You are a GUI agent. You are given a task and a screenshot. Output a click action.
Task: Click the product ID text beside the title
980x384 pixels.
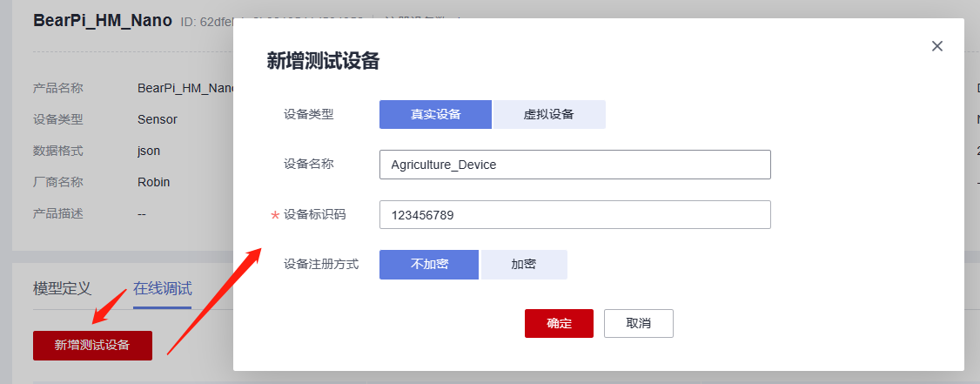pyautogui.click(x=205, y=22)
